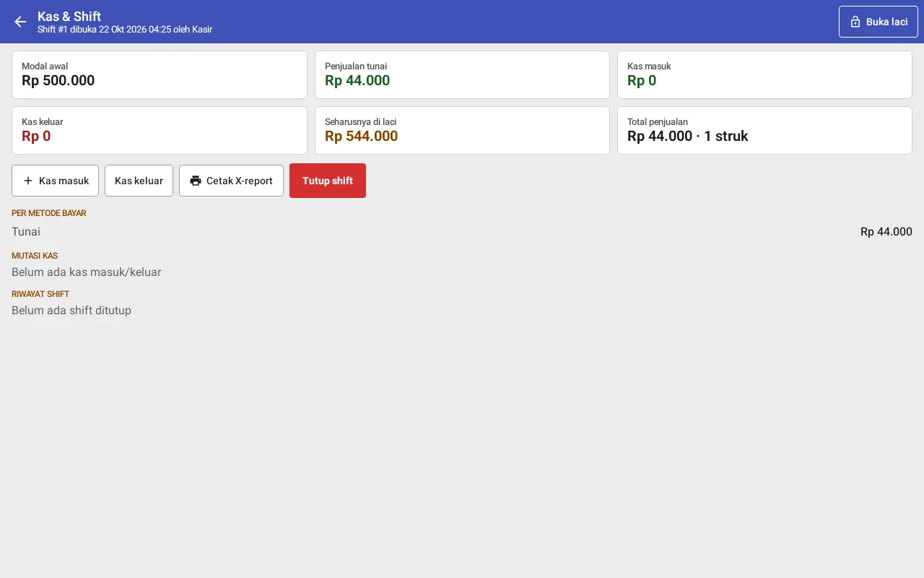Screen dimensions: 924x578
Task: Click the MUTASI KAS heading
Action: pos(35,256)
